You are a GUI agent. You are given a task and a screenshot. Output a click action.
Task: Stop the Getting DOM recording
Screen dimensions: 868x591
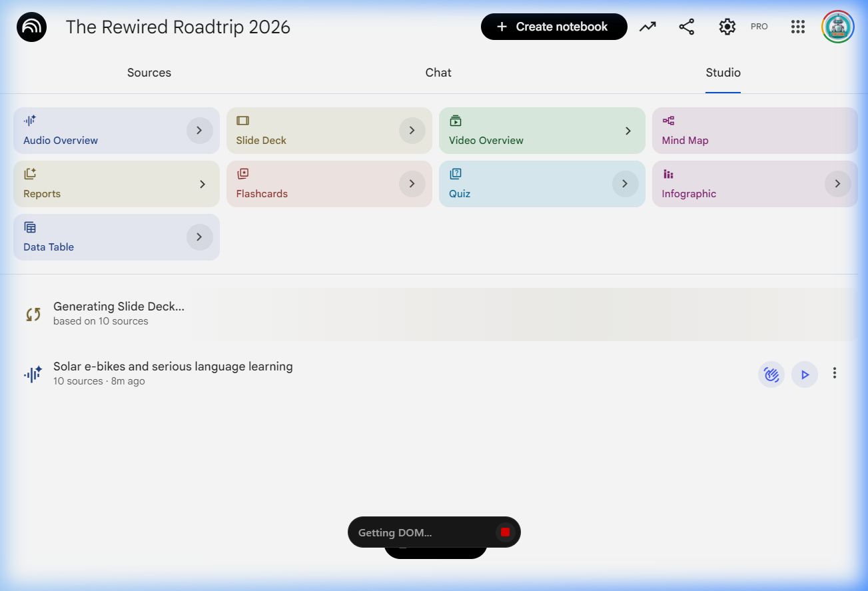pyautogui.click(x=505, y=532)
